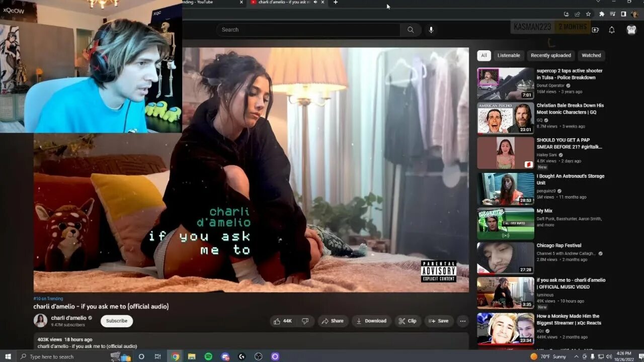
Task: Like the video with thumbs up 44K
Action: coord(283,321)
